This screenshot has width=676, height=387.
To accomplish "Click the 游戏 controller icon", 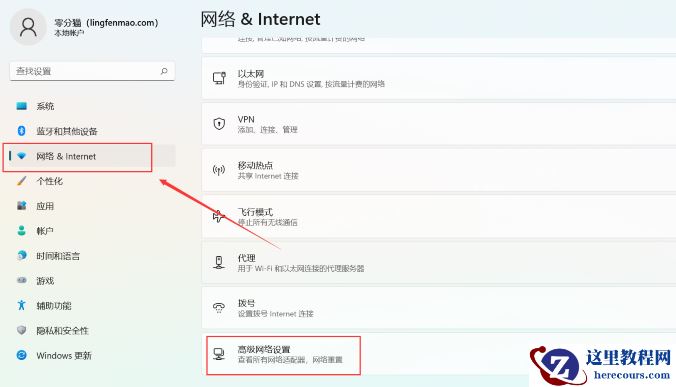I will point(22,281).
